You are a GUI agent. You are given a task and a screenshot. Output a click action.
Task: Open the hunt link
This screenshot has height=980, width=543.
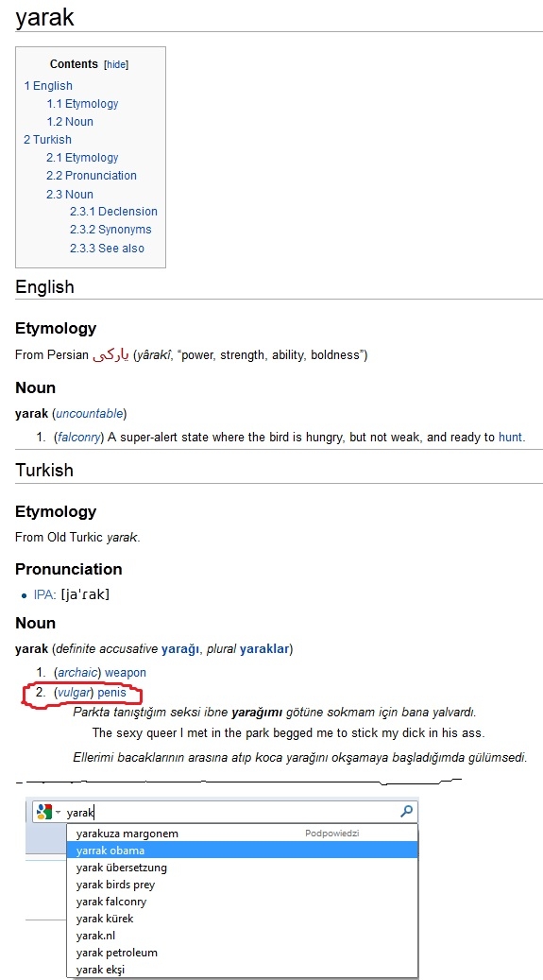(x=510, y=438)
